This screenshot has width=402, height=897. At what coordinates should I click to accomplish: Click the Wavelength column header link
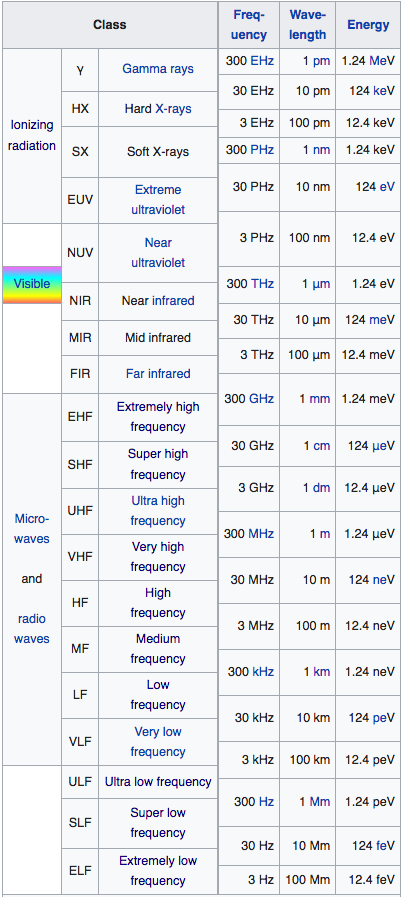pyautogui.click(x=307, y=25)
